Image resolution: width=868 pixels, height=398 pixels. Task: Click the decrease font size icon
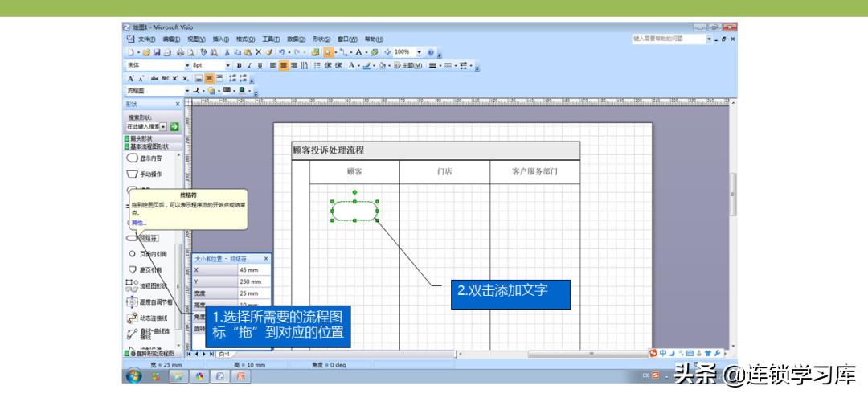pos(141,78)
